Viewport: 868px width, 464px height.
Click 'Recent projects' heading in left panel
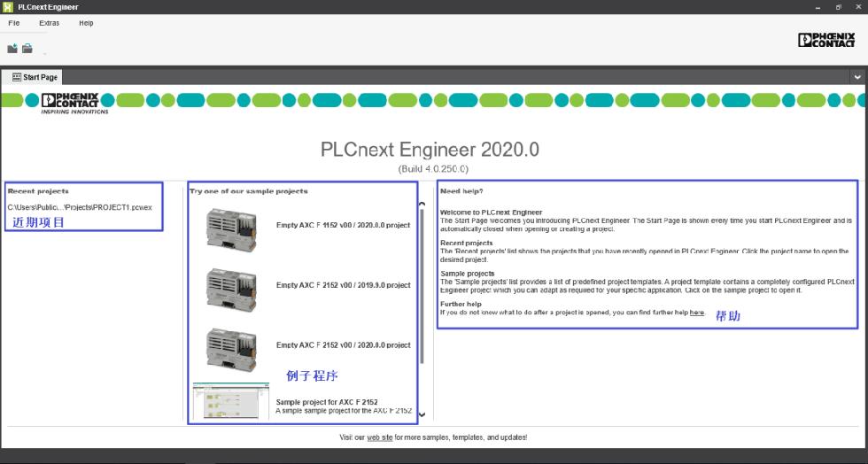38,191
